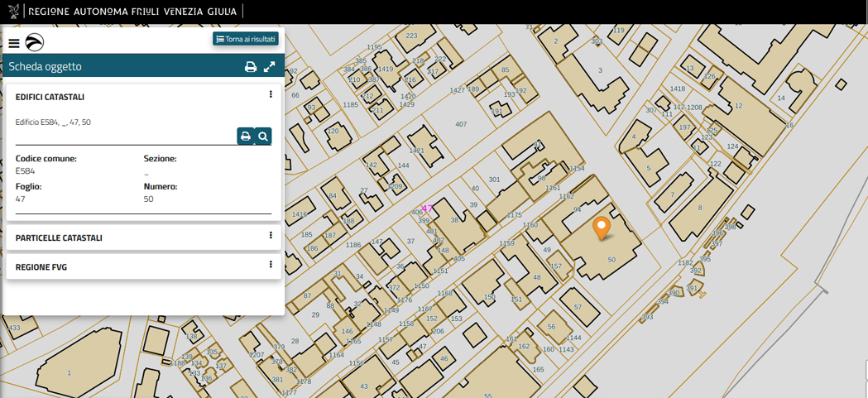Click the magenta 47 foglio label
This screenshot has width=868, height=398.
click(x=428, y=209)
